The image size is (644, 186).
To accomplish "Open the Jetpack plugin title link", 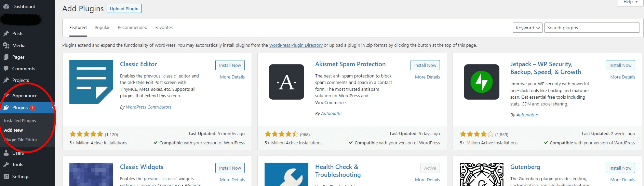I will 546,68.
